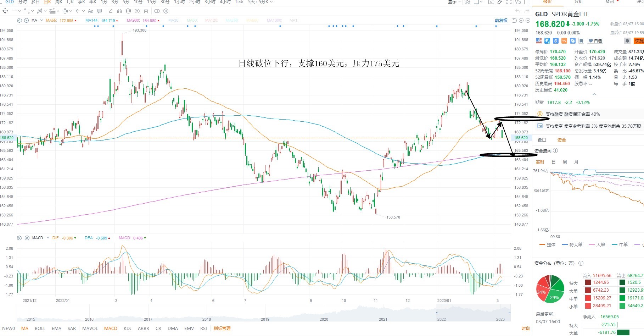This screenshot has height=336, width=644.
Task: Remove the MA indicator with X icon
Action: point(26,20)
